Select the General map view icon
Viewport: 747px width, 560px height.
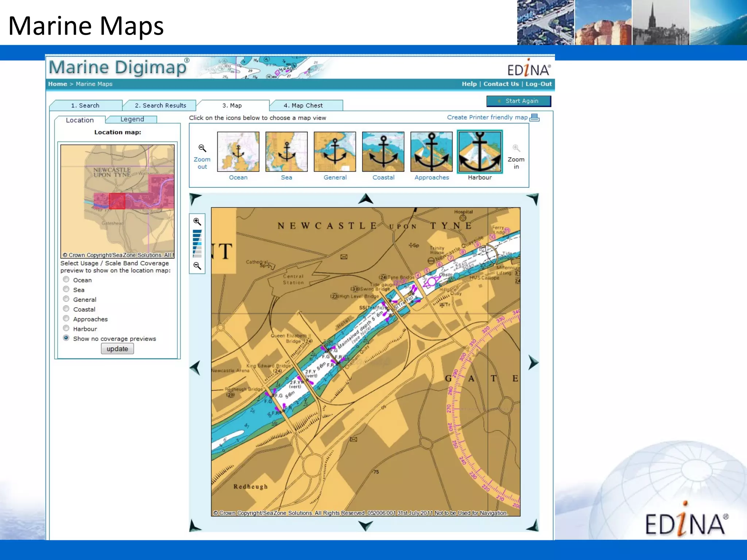pyautogui.click(x=335, y=152)
